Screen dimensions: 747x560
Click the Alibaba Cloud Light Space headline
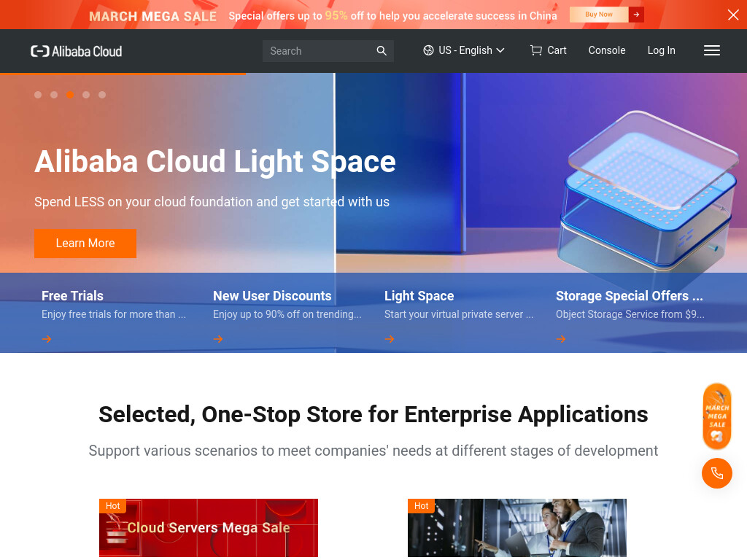click(215, 161)
